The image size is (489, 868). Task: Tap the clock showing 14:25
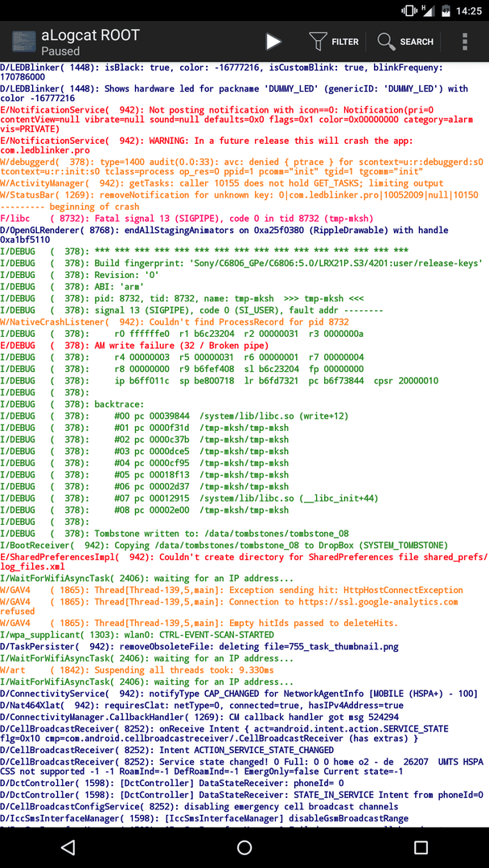[x=469, y=10]
